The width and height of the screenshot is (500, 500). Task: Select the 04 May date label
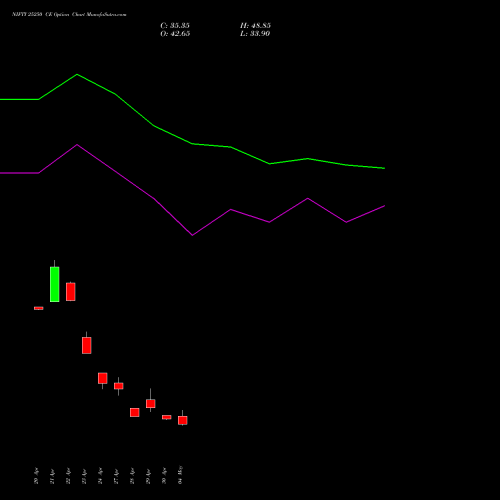tap(180, 475)
